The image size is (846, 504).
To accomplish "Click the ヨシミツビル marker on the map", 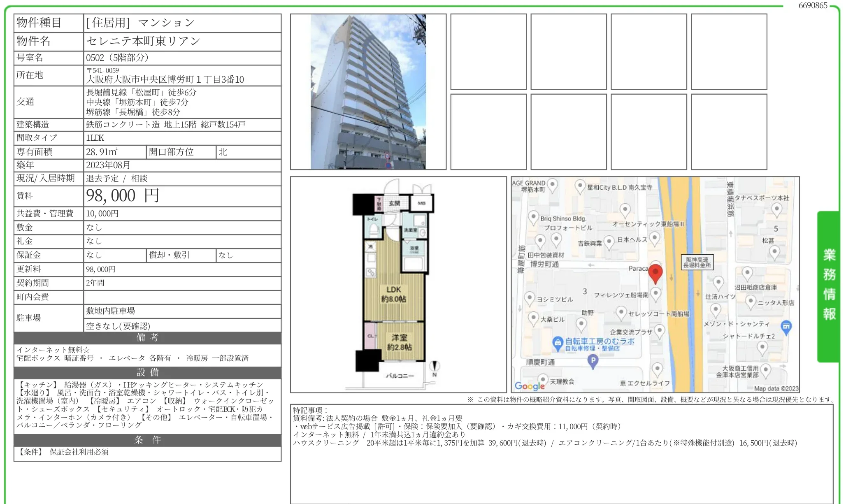I will click(x=529, y=298).
